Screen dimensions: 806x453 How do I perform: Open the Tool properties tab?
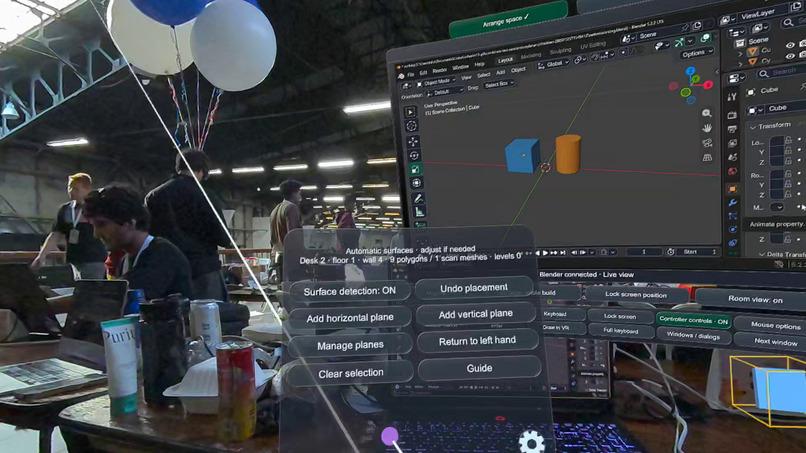tap(731, 97)
